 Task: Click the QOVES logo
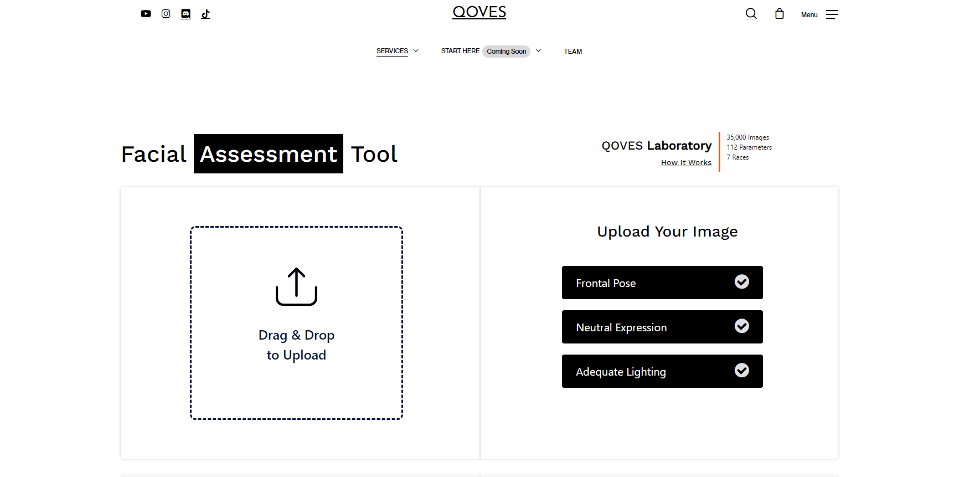[x=479, y=12]
